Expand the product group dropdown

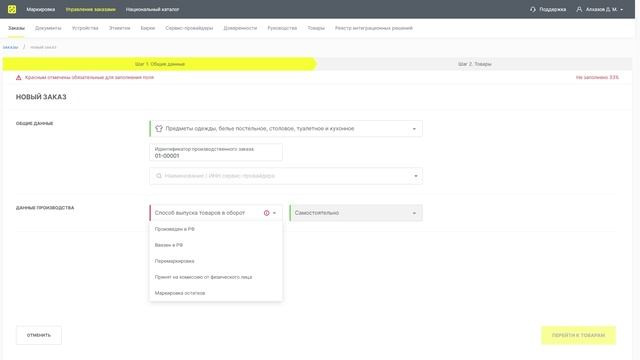pos(414,129)
